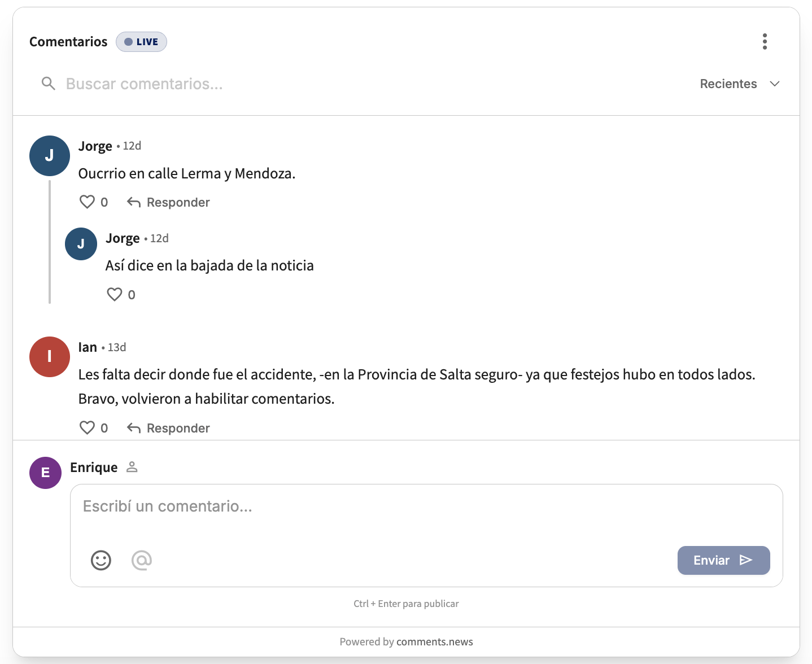Click the 12d timestamp on Jorge's reply
The image size is (812, 664).
pos(159,238)
